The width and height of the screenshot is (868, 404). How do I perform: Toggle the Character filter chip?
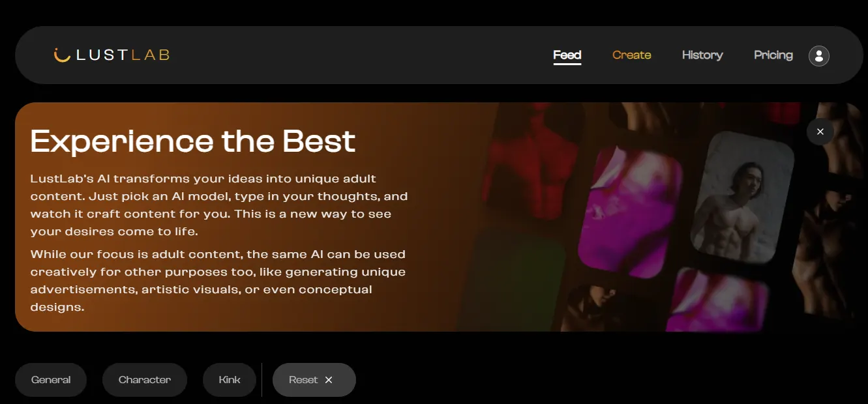click(x=145, y=380)
